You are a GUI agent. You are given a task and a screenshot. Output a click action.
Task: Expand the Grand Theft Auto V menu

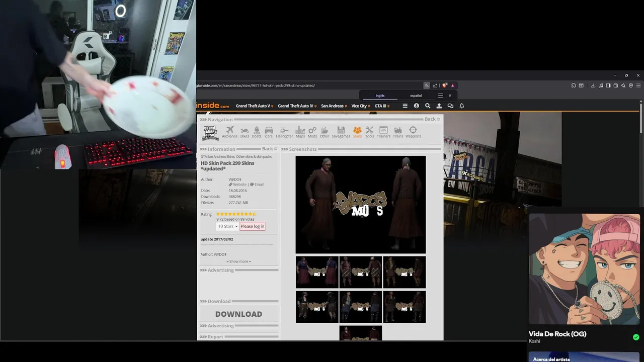pos(255,106)
